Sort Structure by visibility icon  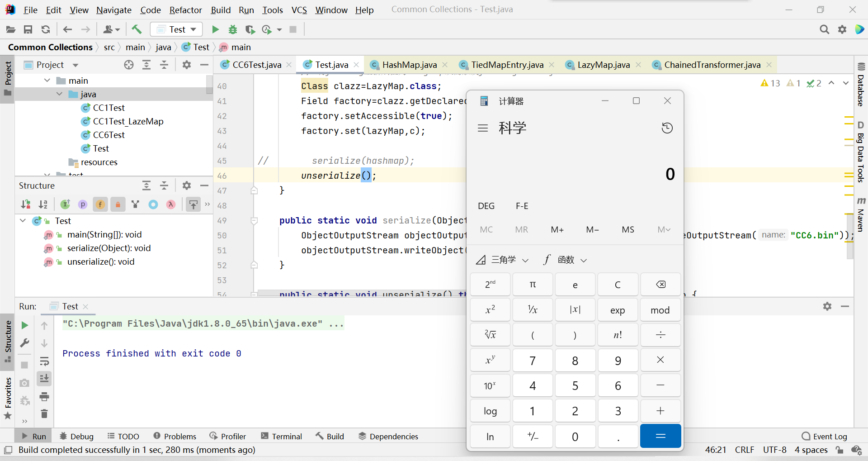(26, 204)
